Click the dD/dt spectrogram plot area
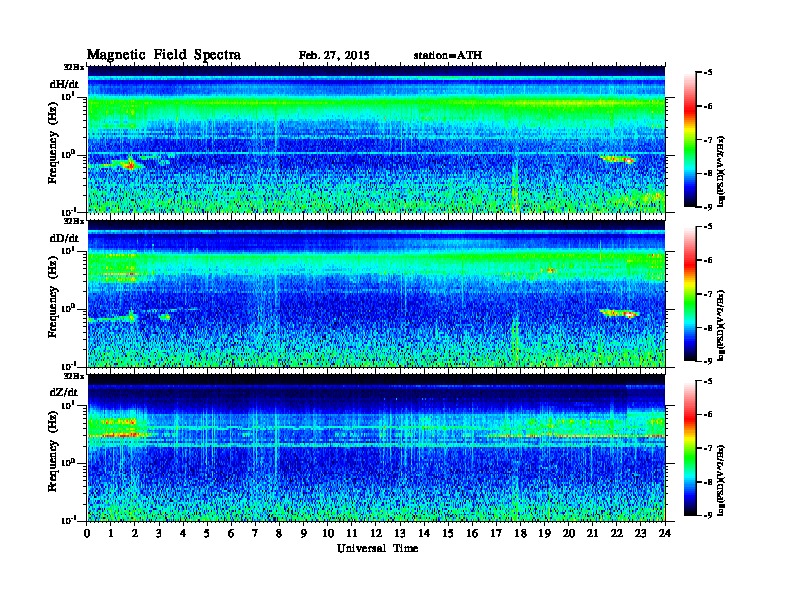Viewport: 792px width, 612px height. (376, 293)
